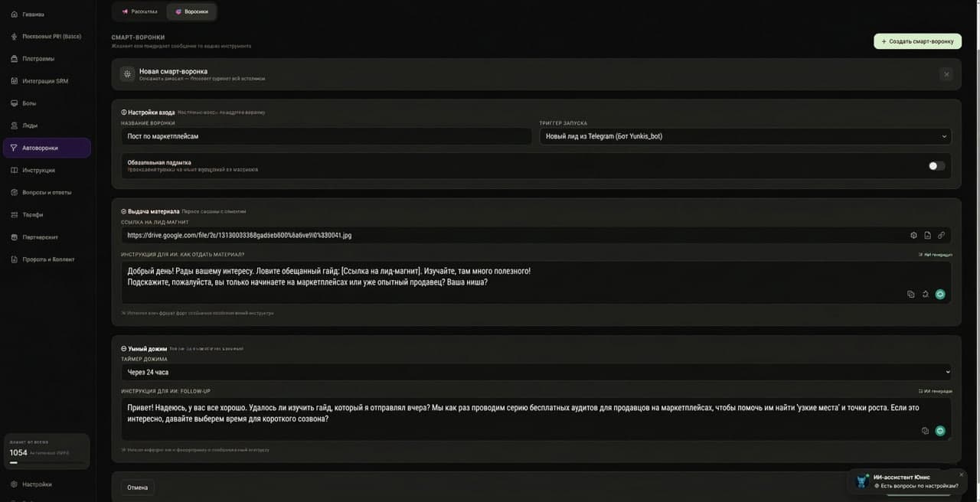Click the document icon beside the link field

pyautogui.click(x=929, y=236)
